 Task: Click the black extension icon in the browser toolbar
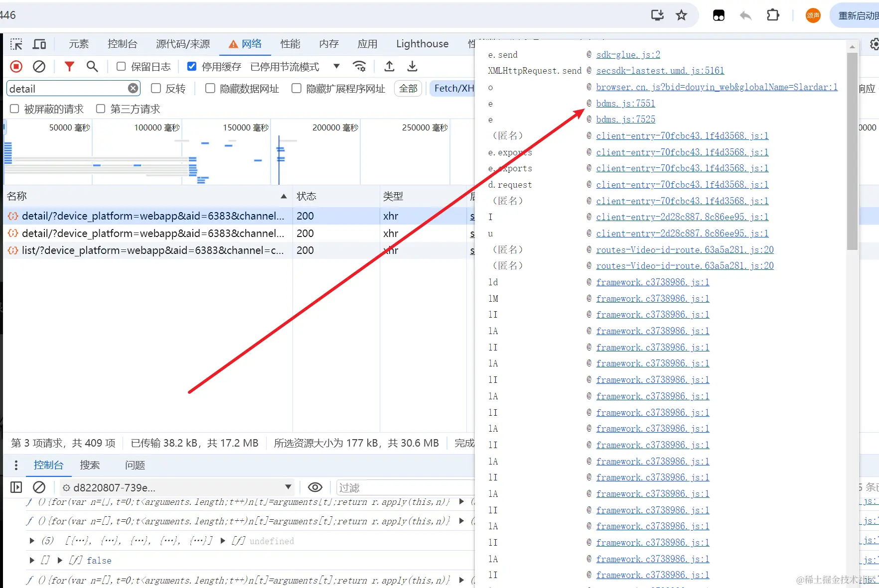pos(719,15)
